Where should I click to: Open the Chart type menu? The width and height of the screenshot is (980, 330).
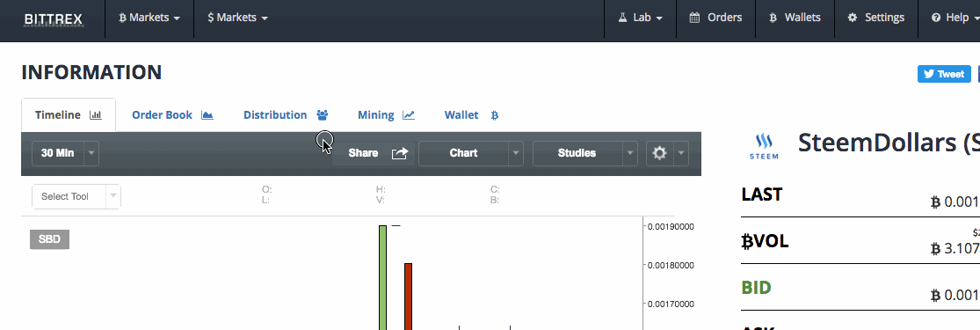click(463, 153)
